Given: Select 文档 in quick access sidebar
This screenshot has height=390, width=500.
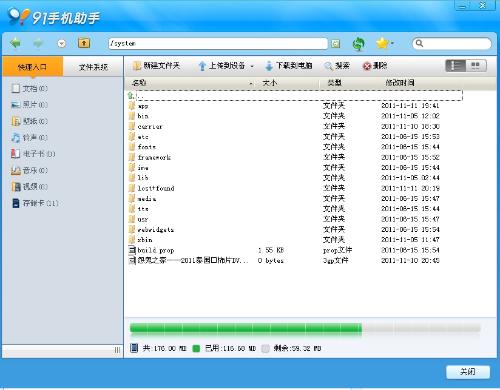Looking at the screenshot, I should point(29,88).
